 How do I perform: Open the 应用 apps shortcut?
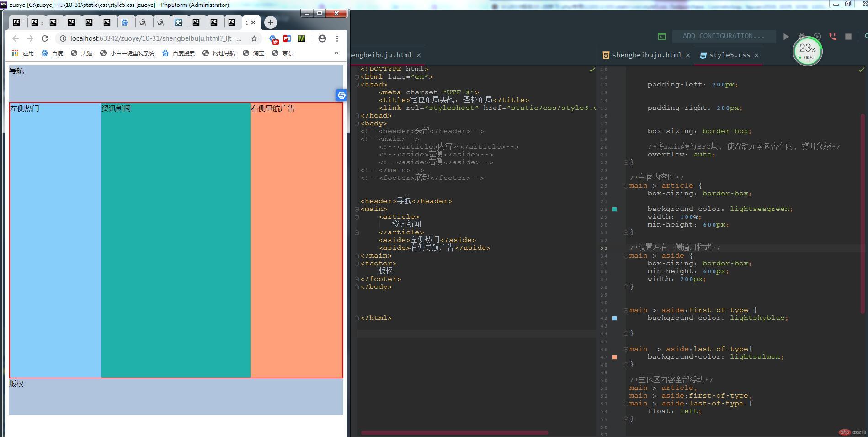coord(23,53)
